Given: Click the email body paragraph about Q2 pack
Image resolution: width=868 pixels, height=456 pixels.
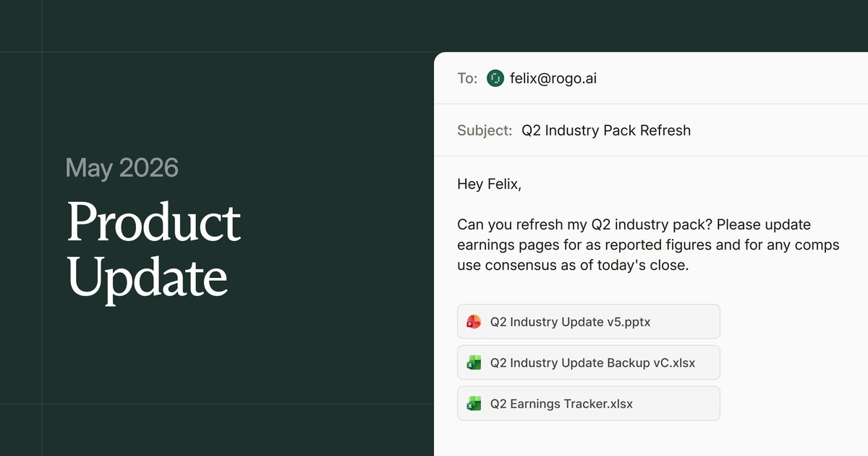Looking at the screenshot, I should (648, 245).
